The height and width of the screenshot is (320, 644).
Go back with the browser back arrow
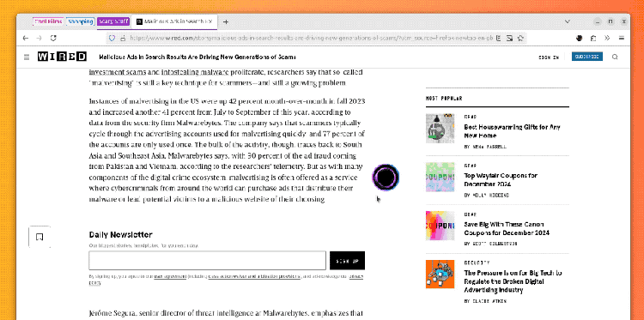26,38
